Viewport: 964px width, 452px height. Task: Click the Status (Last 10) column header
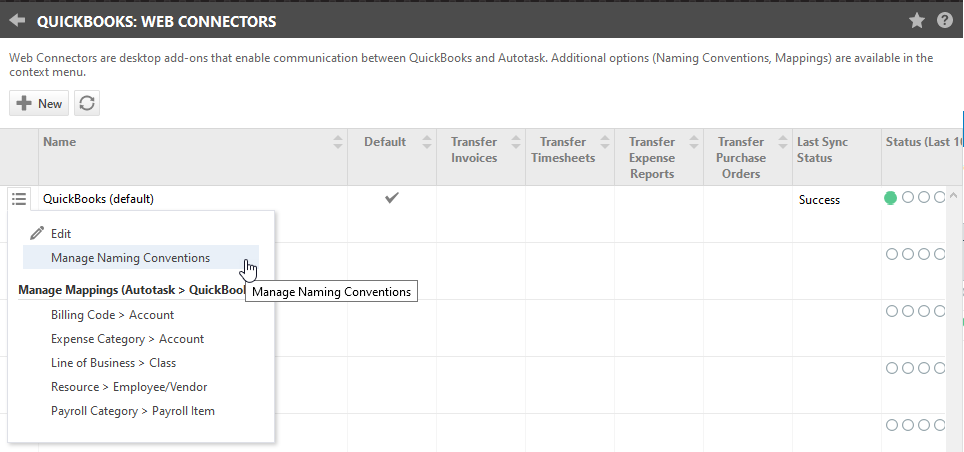(922, 157)
